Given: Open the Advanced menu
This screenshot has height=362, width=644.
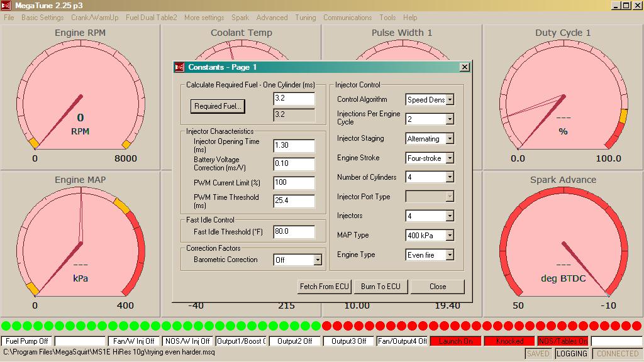Looking at the screenshot, I should [272, 17].
